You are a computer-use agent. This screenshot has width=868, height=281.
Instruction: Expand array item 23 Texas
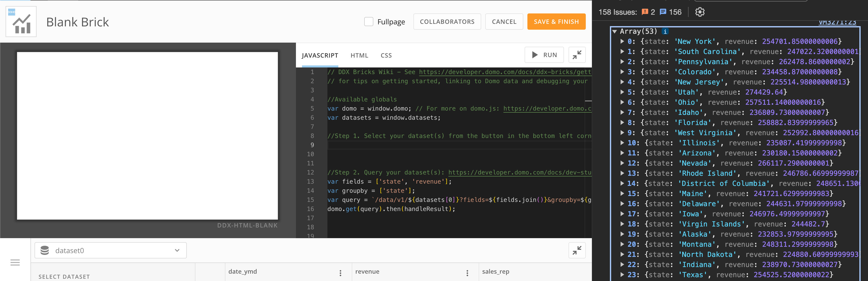[622, 275]
